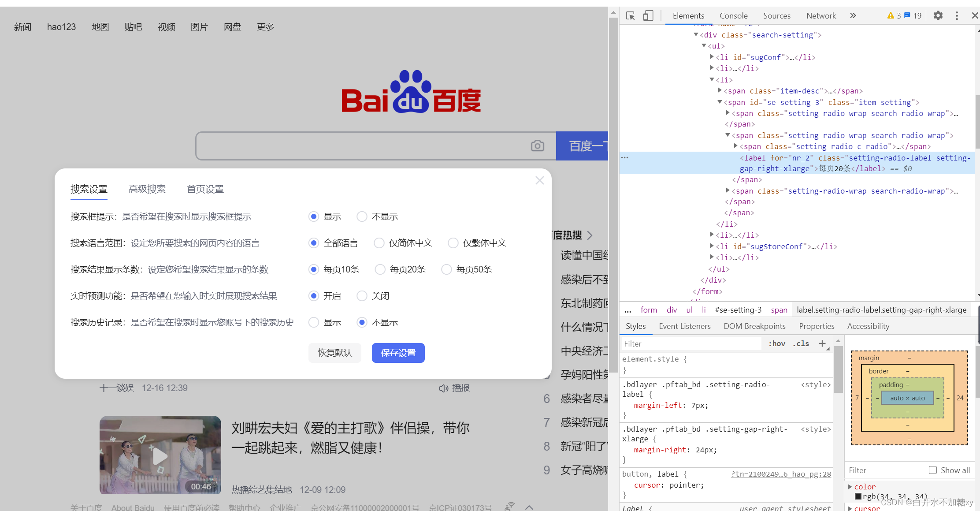Enable the Show all checkbox

pos(933,470)
